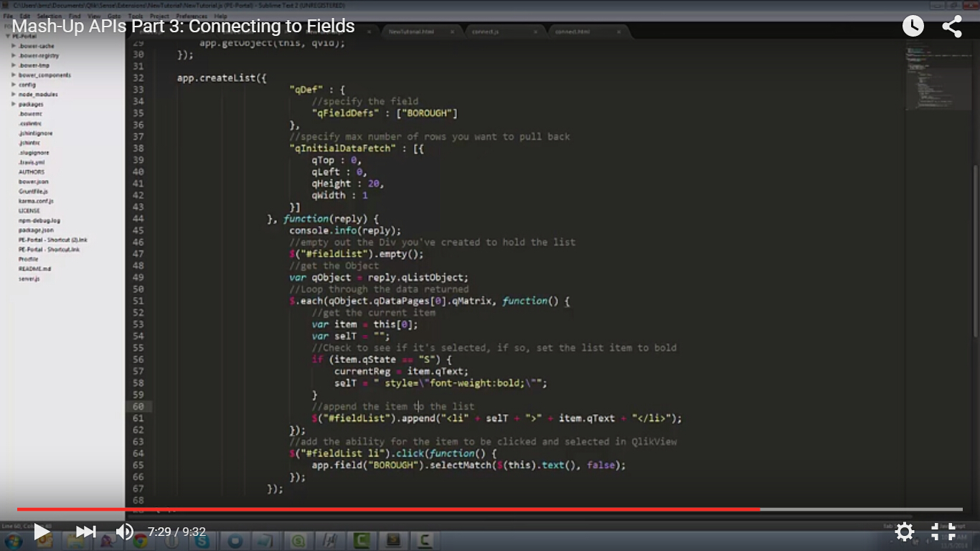Image resolution: width=980 pixels, height=551 pixels.
Task: Share this video
Action: pyautogui.click(x=952, y=27)
